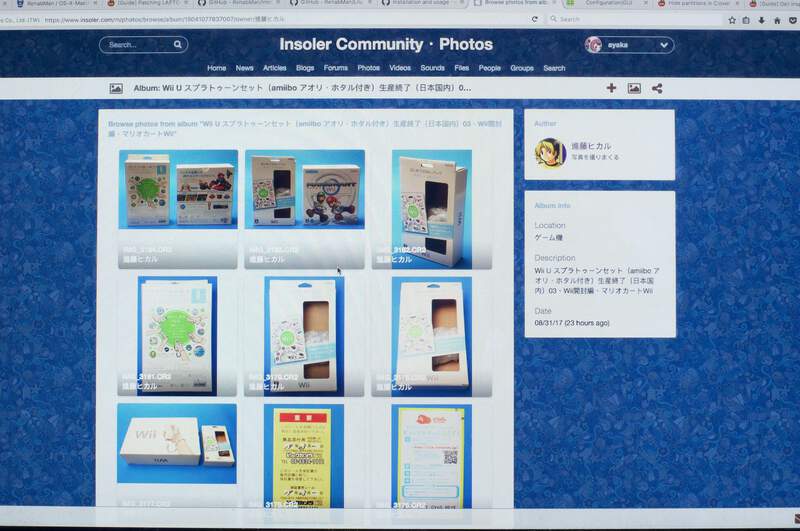Open the Search menu item
The height and width of the screenshot is (531, 800).
(x=554, y=68)
